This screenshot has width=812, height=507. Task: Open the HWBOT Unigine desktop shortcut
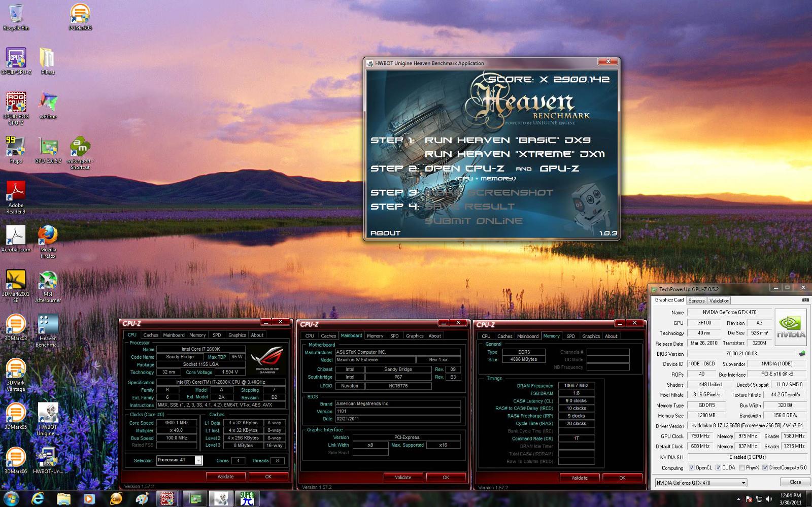click(x=48, y=419)
